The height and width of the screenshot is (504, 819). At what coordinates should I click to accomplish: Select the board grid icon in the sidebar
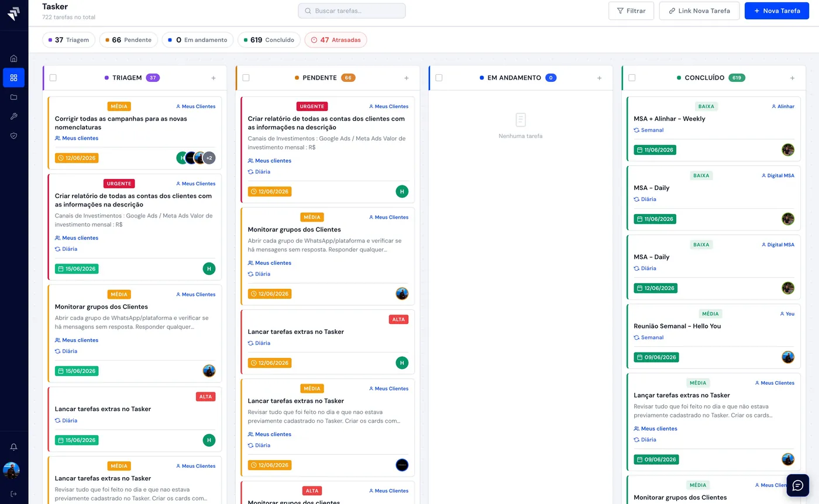tap(13, 78)
